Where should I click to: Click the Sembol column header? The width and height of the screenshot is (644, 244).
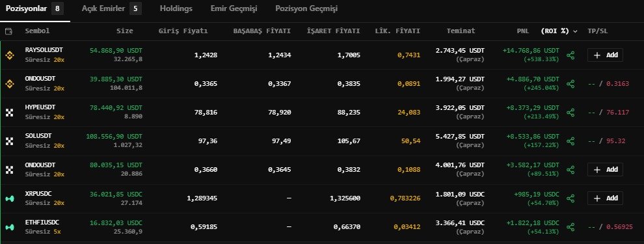pos(37,31)
